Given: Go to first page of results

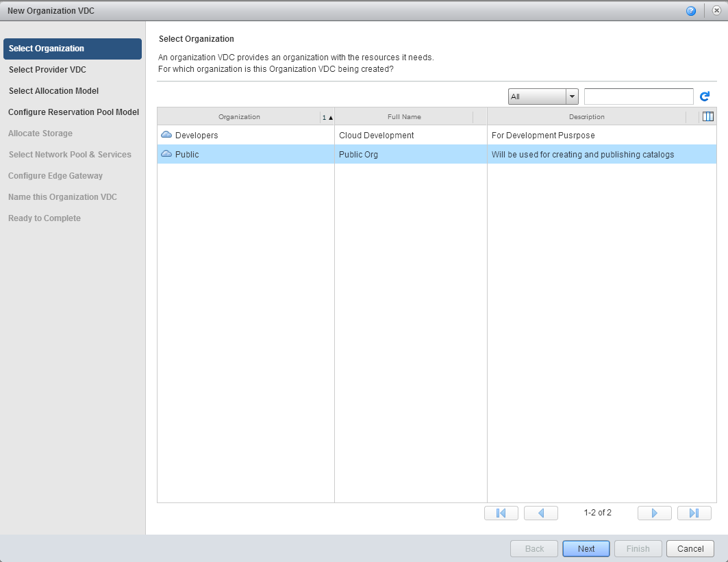Looking at the screenshot, I should point(501,513).
